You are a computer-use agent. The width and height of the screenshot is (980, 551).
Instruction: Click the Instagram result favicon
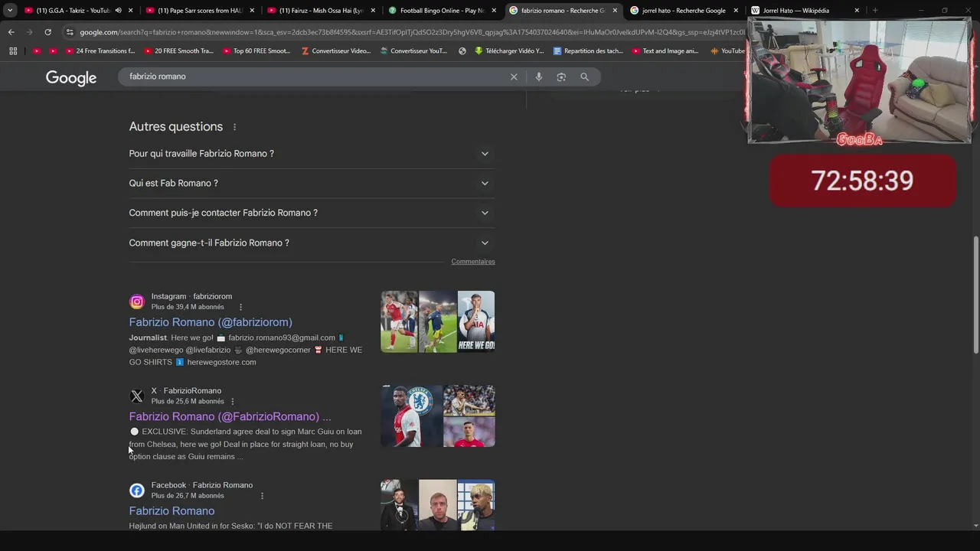137,302
